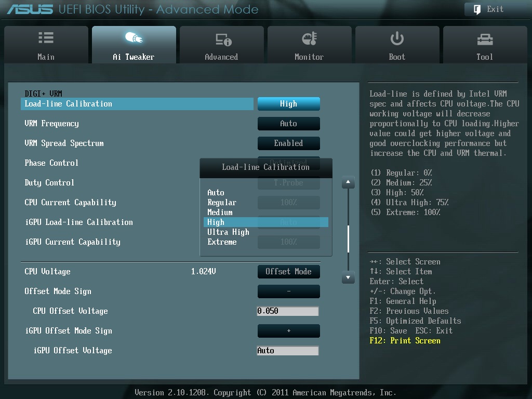
Task: Click the Load-line Calibration popup title
Action: 266,167
